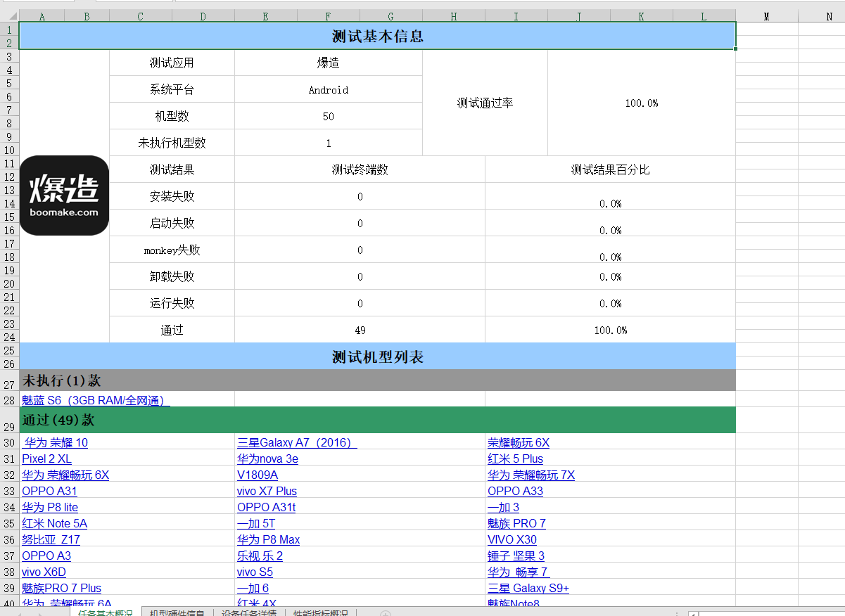845x616 pixels.
Task: Open the 一加 3 link
Action: [x=503, y=507]
